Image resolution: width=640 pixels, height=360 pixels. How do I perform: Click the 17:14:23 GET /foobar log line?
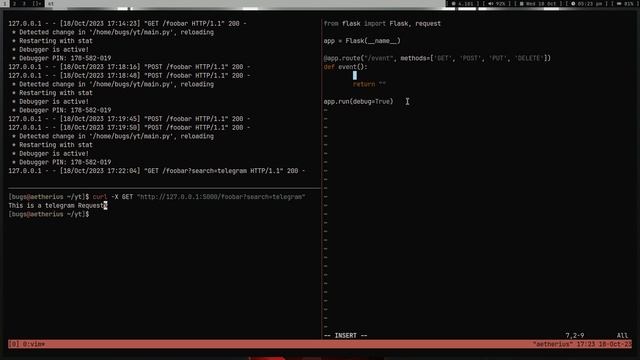point(127,24)
